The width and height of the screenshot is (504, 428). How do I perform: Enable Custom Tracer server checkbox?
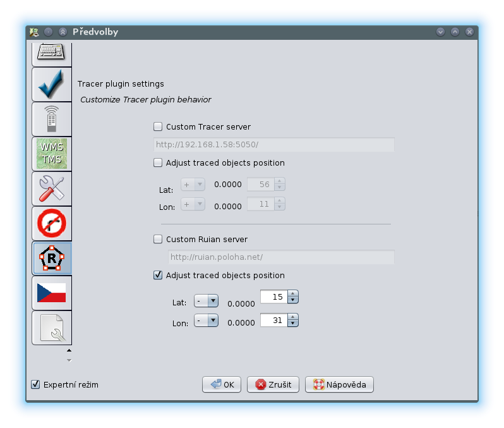pos(158,126)
